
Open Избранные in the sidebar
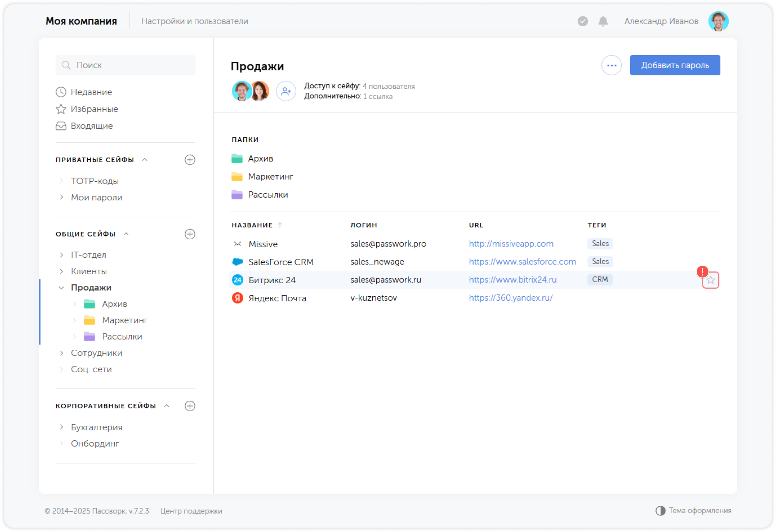point(94,109)
